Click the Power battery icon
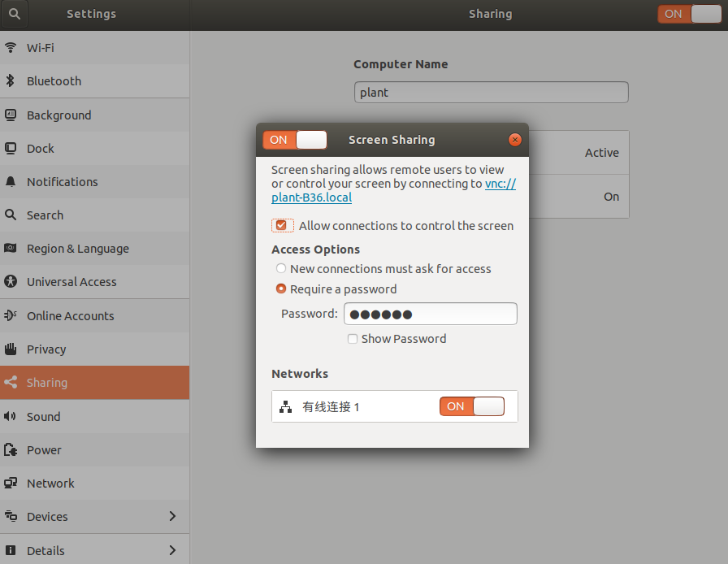The image size is (728, 564). [x=11, y=449]
